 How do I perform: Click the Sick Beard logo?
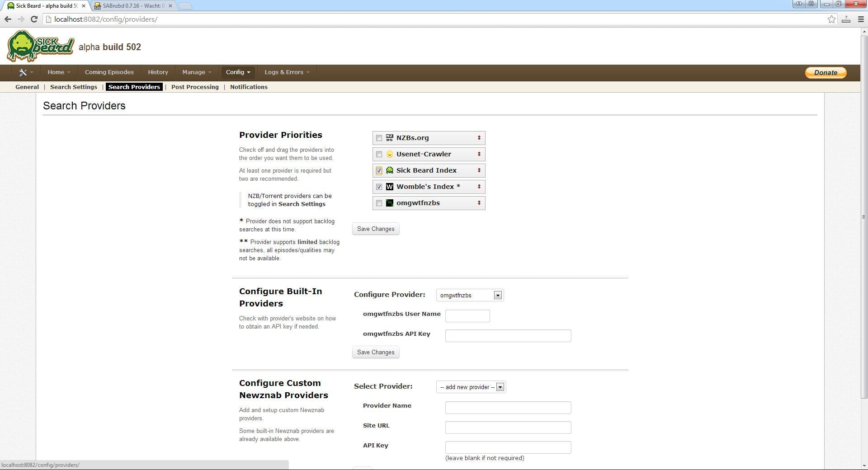tap(40, 46)
